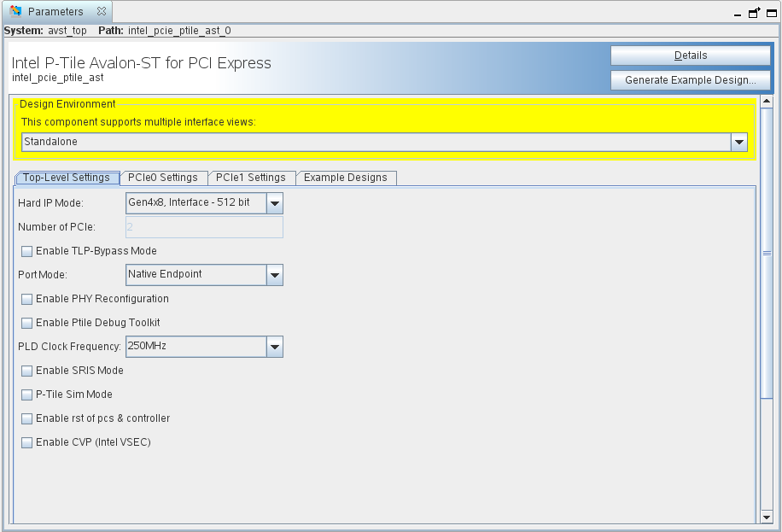The height and width of the screenshot is (532, 782).
Task: Click the disabled Number of PCIe field
Action: pyautogui.click(x=204, y=227)
